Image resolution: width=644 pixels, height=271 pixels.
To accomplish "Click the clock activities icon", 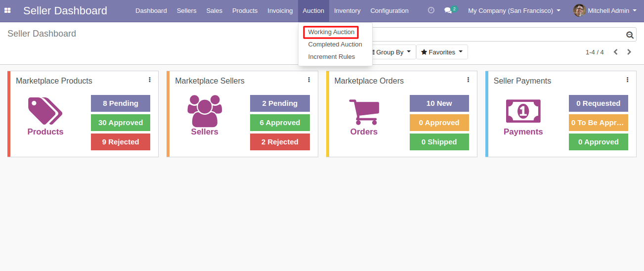I will pos(431,10).
